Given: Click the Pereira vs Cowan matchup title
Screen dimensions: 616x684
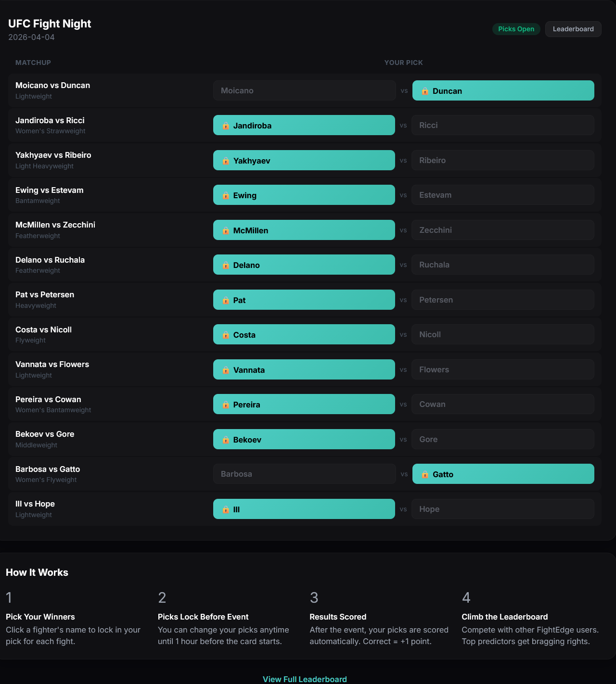Looking at the screenshot, I should (48, 399).
